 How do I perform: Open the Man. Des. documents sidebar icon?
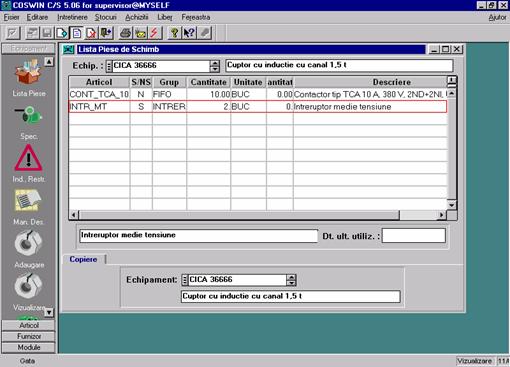[28, 200]
